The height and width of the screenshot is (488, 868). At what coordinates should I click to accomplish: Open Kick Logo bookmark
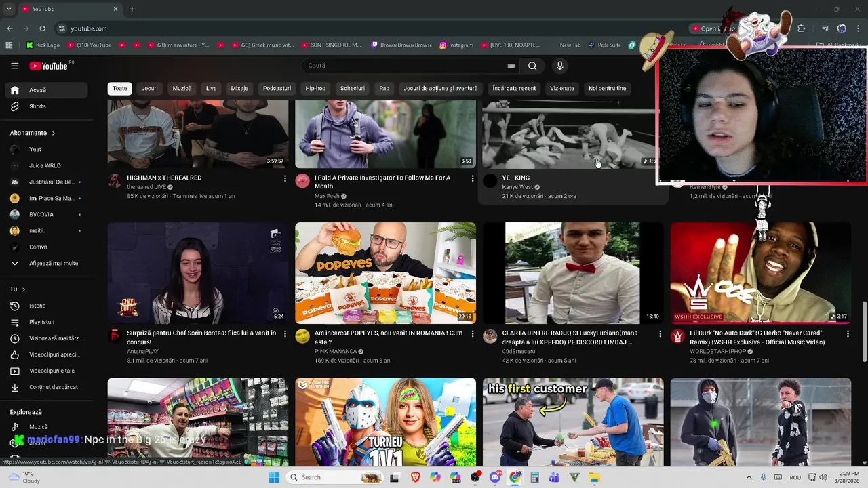43,45
